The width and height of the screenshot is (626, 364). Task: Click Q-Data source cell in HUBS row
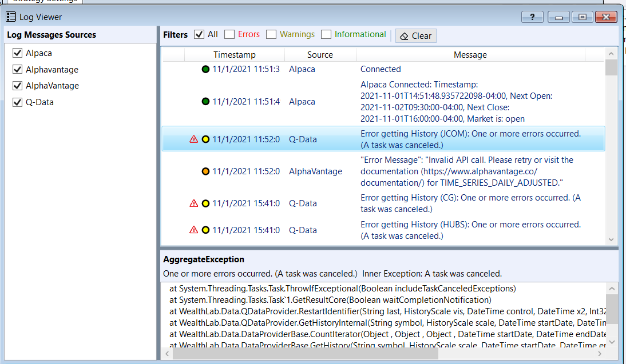point(303,230)
